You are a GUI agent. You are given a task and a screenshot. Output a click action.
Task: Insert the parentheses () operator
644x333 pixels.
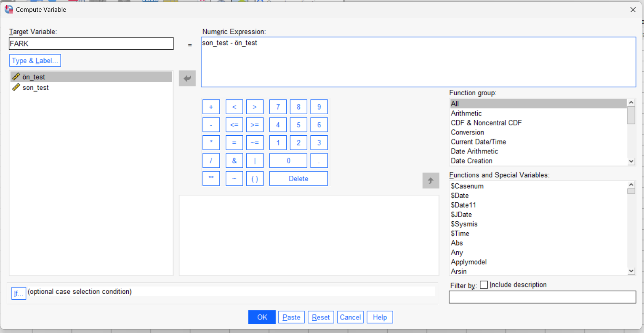(x=255, y=179)
